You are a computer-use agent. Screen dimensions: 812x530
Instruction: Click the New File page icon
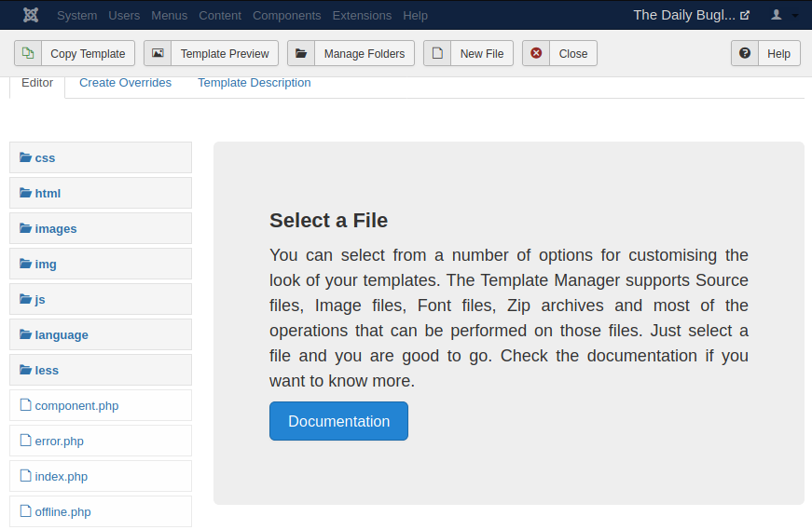pyautogui.click(x=437, y=53)
